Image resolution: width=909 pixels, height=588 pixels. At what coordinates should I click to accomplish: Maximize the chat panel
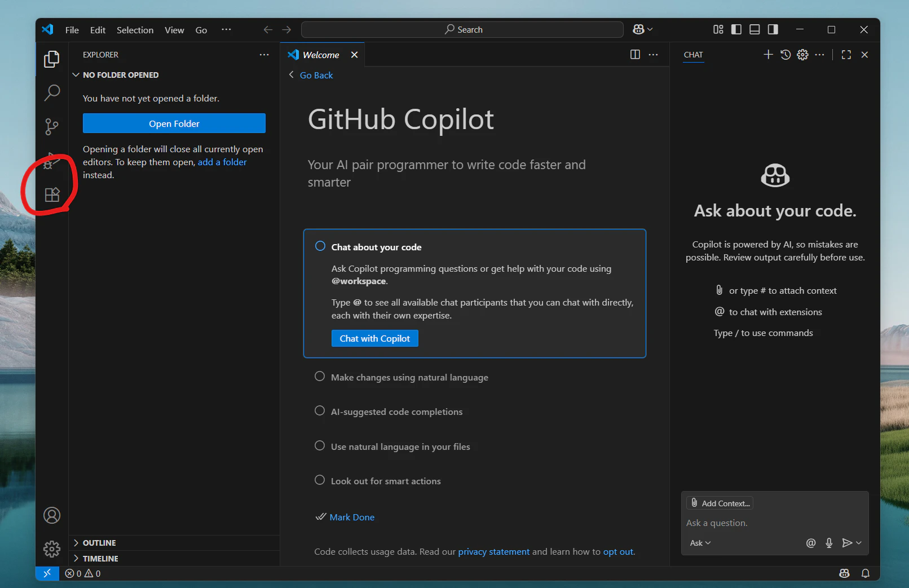pos(846,55)
